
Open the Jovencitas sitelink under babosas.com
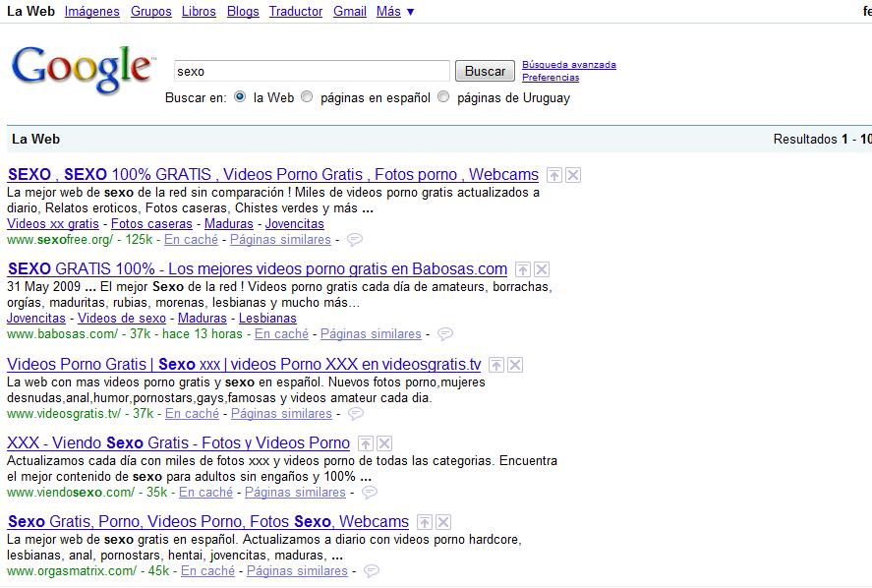pyautogui.click(x=36, y=319)
